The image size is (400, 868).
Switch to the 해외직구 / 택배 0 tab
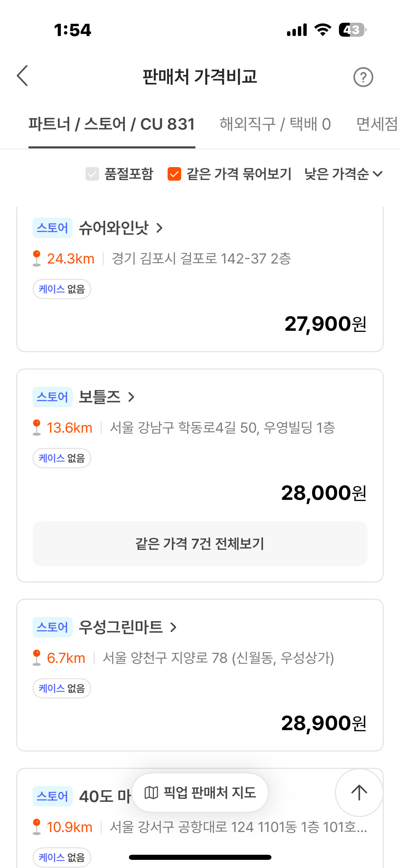(x=275, y=124)
